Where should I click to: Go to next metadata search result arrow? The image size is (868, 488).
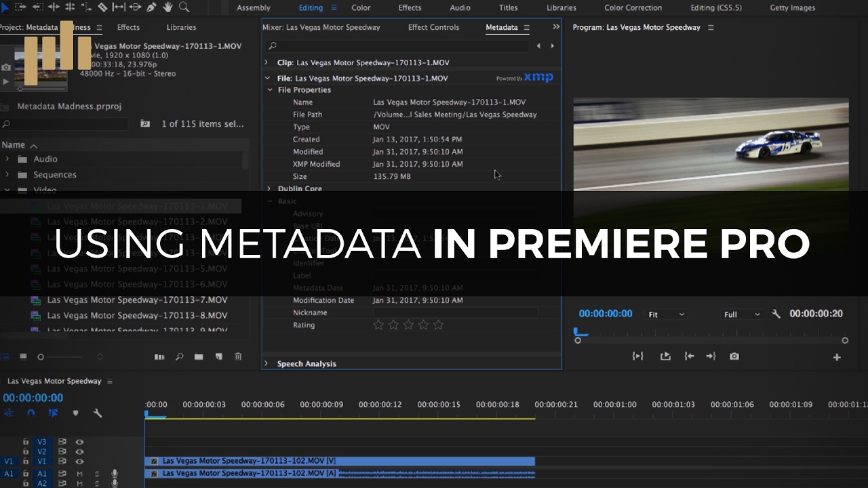[552, 46]
